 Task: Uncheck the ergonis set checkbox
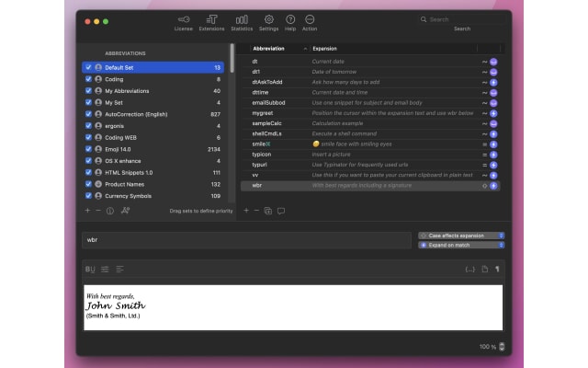[88, 126]
